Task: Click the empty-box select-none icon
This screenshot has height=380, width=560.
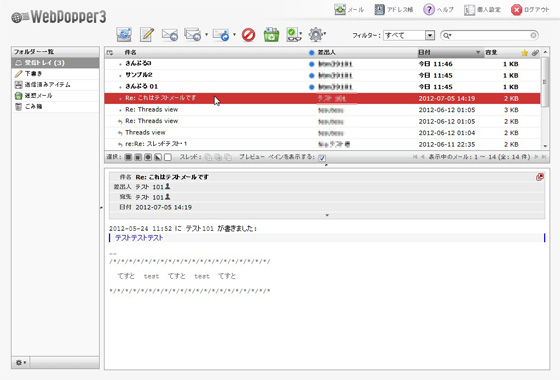Action: pyautogui.click(x=168, y=157)
